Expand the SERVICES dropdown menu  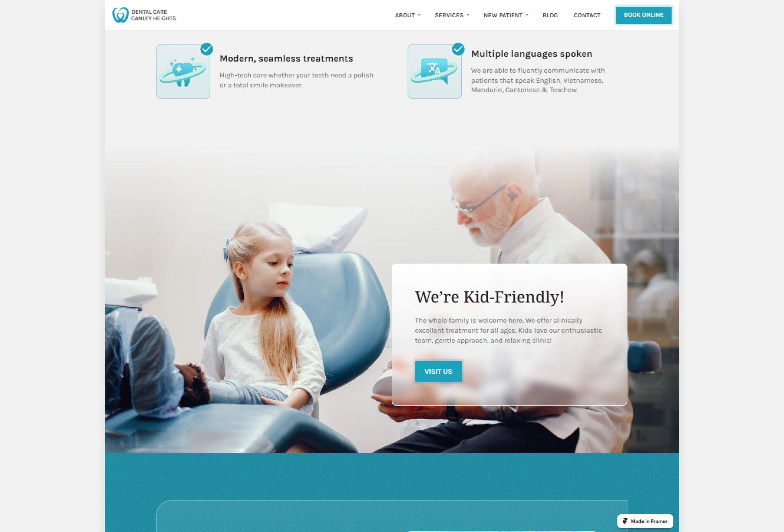coord(452,15)
